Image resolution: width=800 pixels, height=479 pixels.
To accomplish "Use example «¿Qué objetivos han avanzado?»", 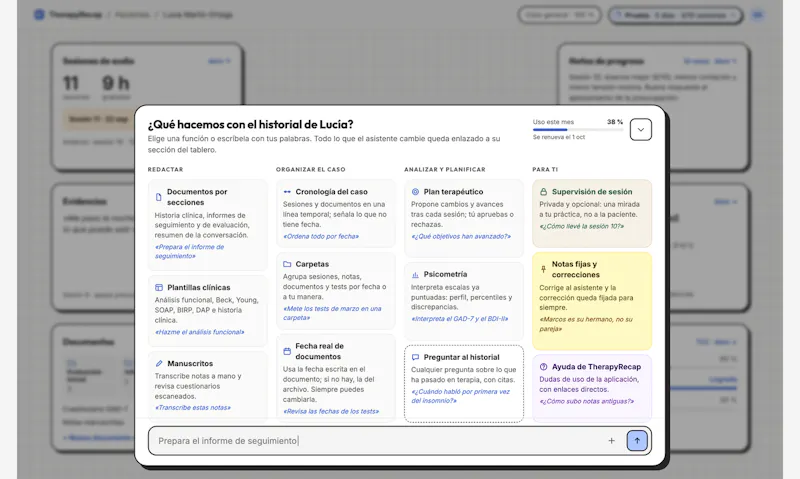I will coord(461,236).
